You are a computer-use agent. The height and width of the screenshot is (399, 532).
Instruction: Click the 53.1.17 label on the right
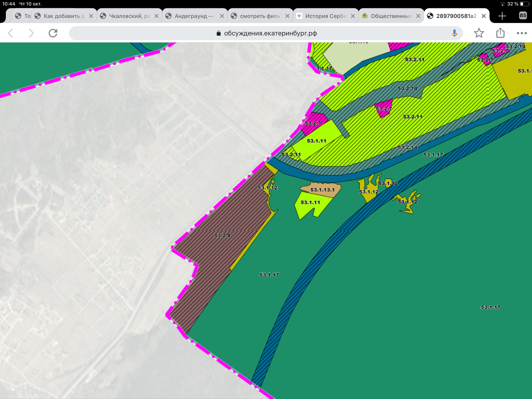490,307
